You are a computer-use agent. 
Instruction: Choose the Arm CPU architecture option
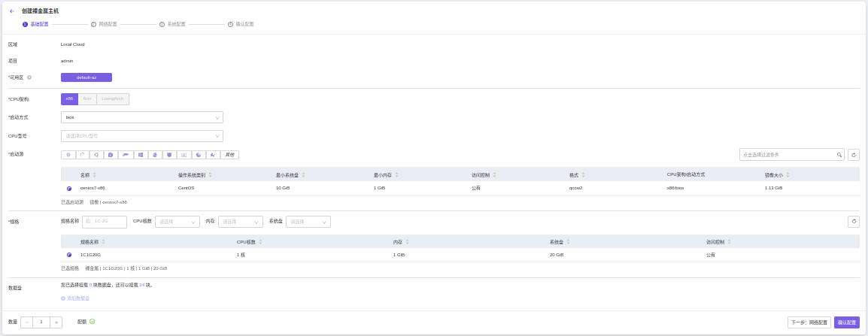coord(87,98)
